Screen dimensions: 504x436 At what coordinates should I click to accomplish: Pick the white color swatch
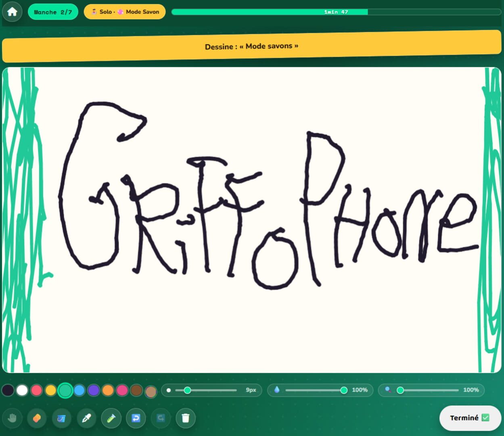pos(22,390)
